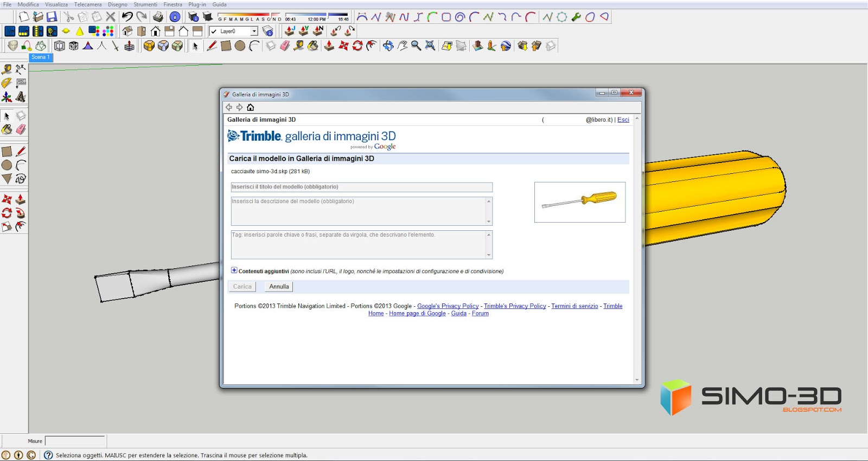Select the 3D Text tool in left palette
Screen dimensions: 868x461
click(x=21, y=97)
